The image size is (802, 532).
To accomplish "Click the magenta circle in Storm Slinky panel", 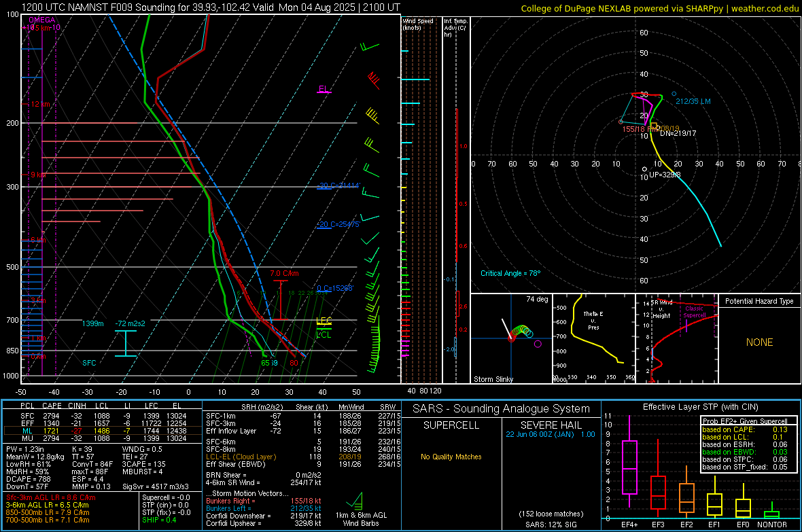I will tap(538, 344).
